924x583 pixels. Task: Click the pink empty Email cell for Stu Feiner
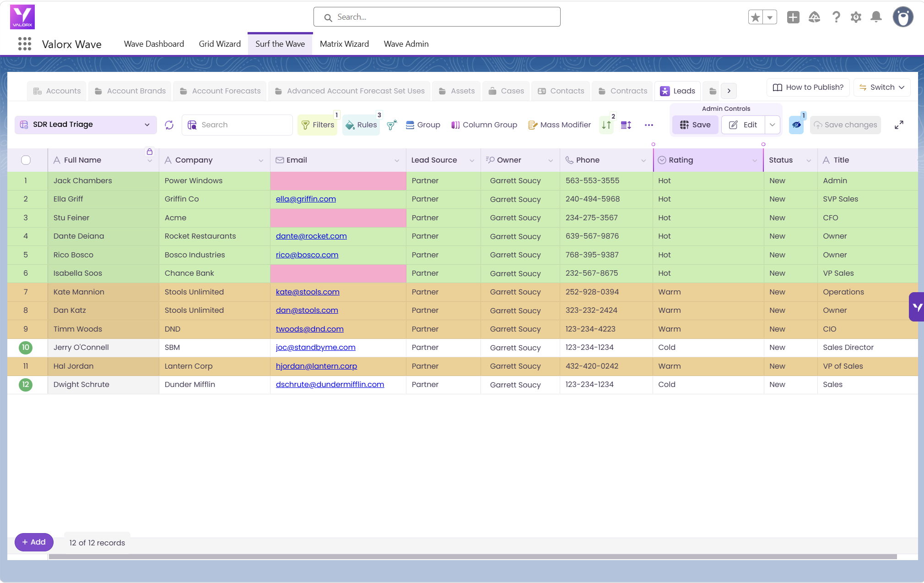point(338,218)
